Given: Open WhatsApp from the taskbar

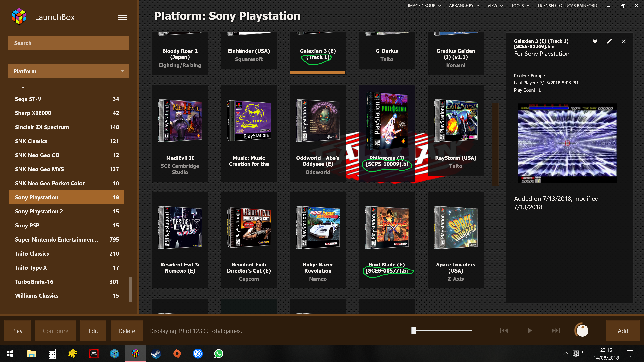Looking at the screenshot, I should (219, 353).
